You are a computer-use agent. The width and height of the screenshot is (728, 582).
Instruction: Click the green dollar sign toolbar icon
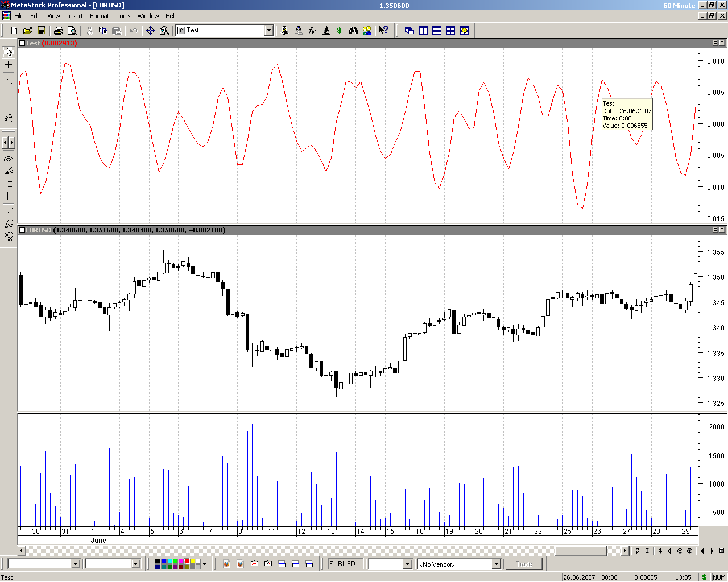coord(340,31)
